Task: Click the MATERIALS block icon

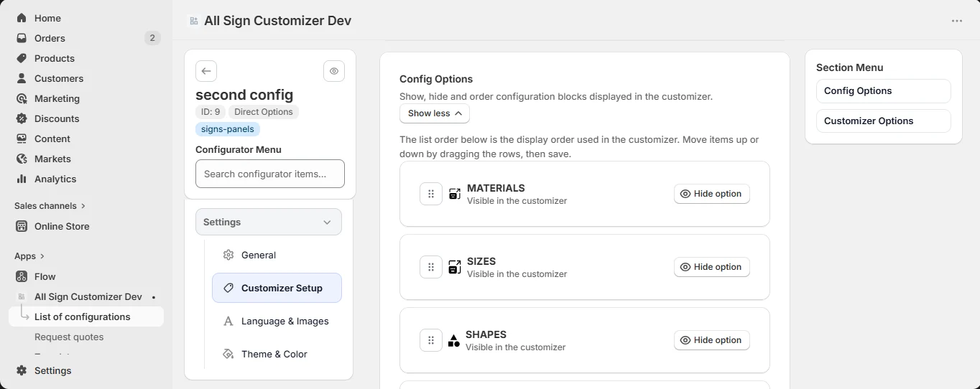Action: [455, 194]
